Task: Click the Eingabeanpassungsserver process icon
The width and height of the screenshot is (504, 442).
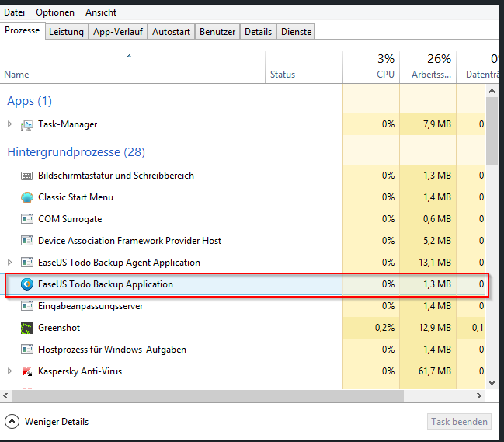Action: coord(27,306)
